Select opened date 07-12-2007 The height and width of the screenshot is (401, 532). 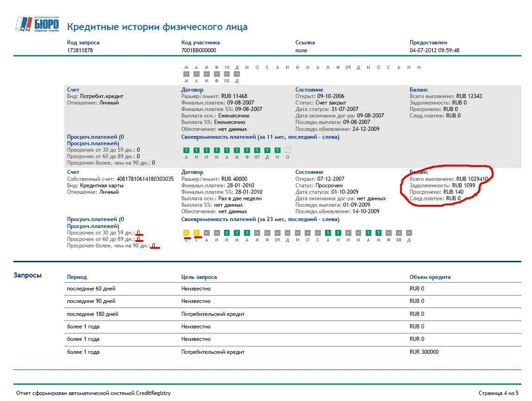331,179
